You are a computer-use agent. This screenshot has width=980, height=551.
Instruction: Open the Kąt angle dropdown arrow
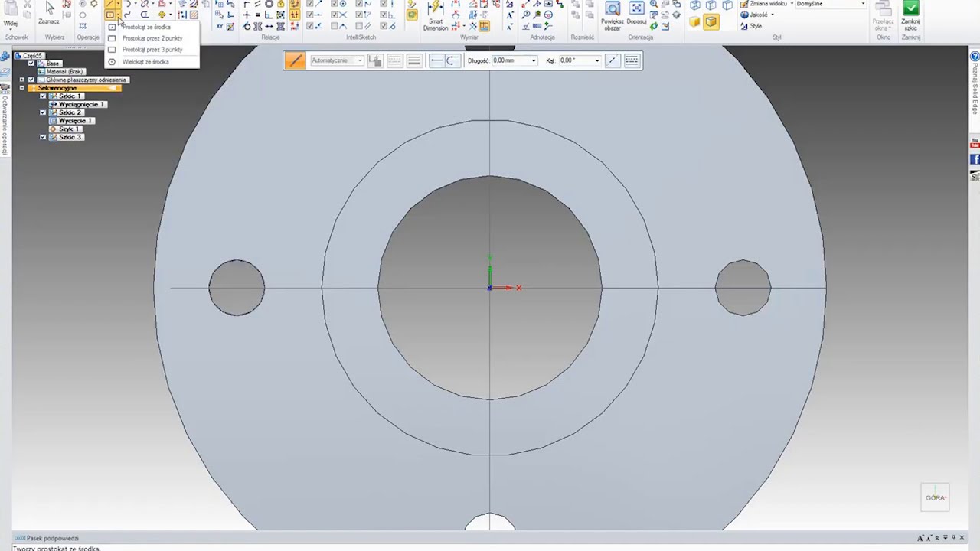(597, 60)
